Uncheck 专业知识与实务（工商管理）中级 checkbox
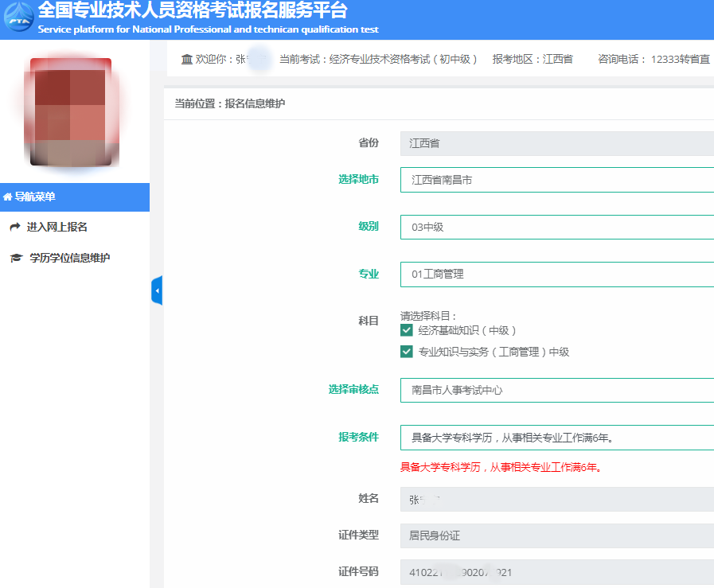Viewport: 714px width, 588px height. tap(407, 352)
